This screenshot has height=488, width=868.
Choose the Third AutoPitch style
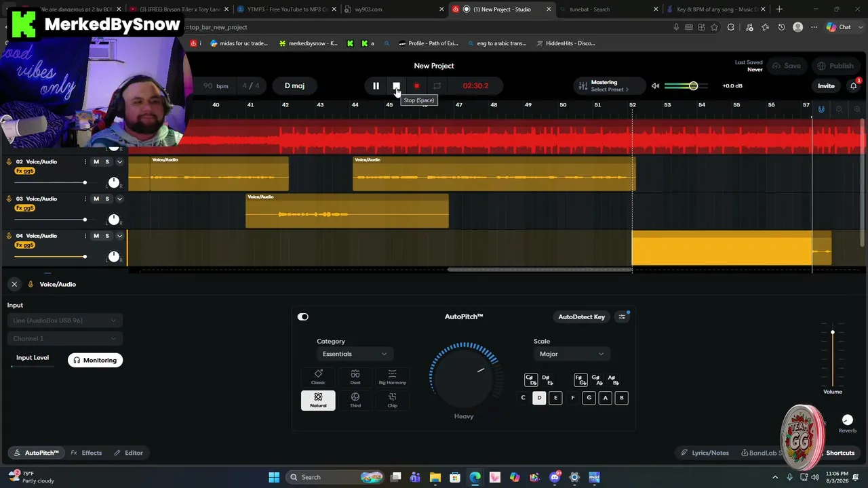click(x=355, y=400)
